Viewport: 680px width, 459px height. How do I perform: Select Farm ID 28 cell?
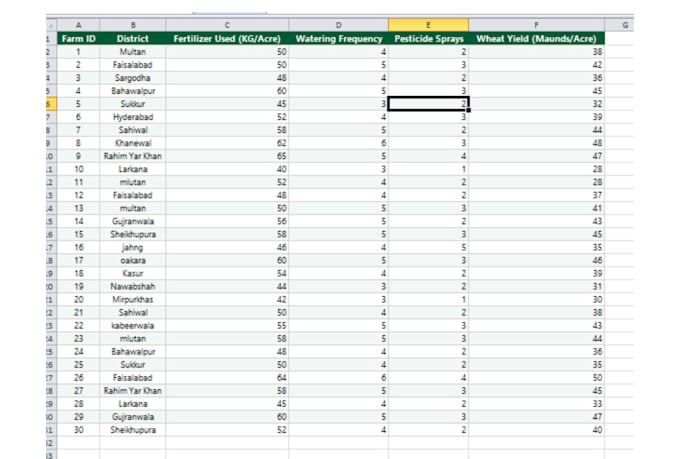point(78,404)
